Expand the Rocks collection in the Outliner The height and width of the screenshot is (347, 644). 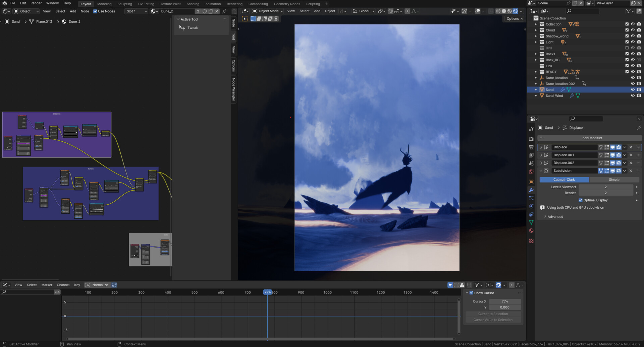click(x=536, y=54)
